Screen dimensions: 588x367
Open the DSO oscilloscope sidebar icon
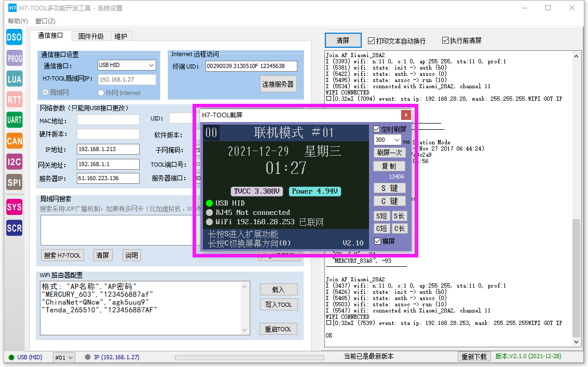click(14, 37)
